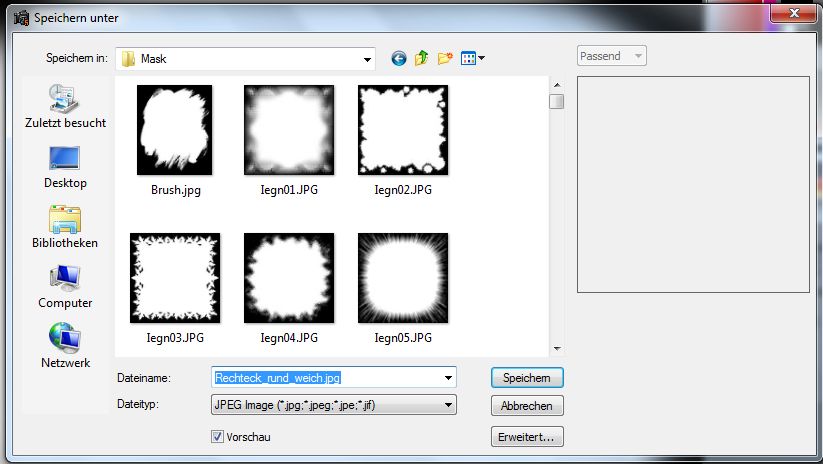Open Bibliotheken in sidebar

point(66,228)
